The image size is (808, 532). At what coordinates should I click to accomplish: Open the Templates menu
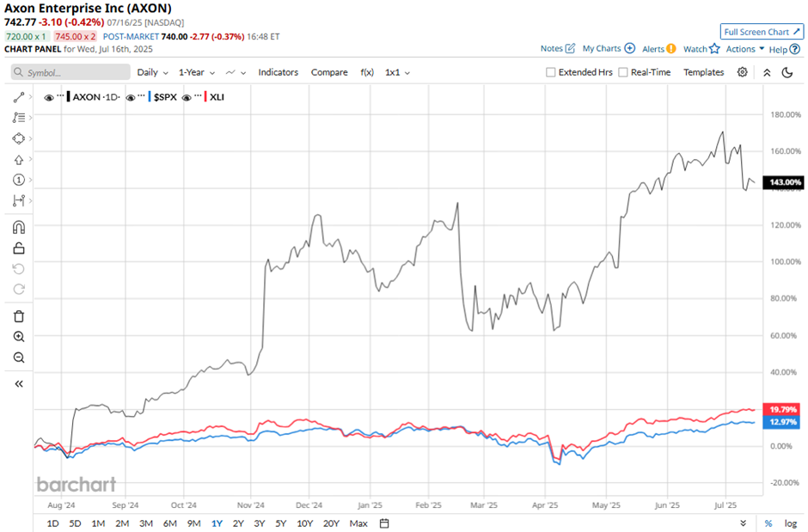click(703, 72)
